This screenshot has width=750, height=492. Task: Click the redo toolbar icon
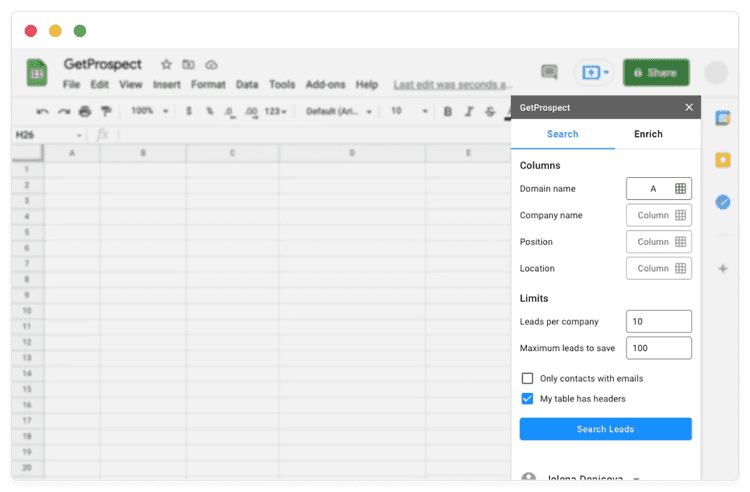64,111
